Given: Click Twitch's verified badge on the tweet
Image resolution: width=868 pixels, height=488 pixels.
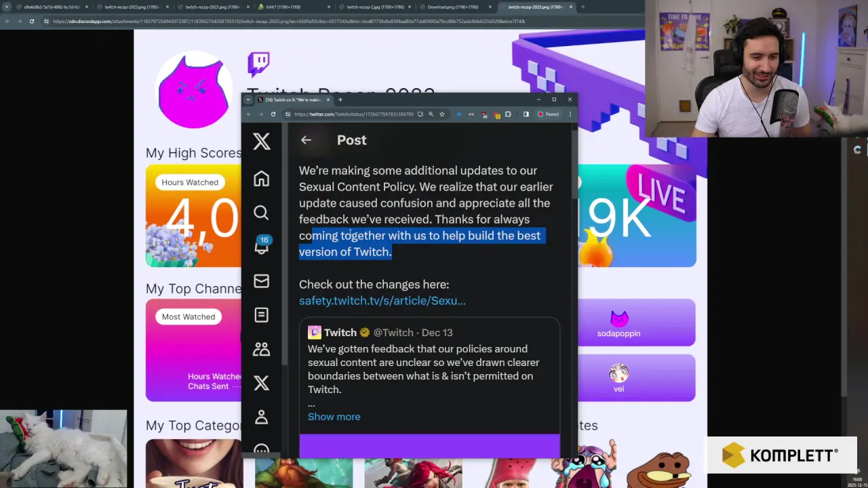Looking at the screenshot, I should coord(364,332).
